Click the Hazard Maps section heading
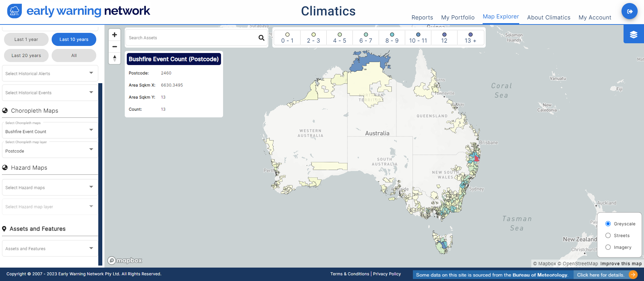 coord(29,168)
